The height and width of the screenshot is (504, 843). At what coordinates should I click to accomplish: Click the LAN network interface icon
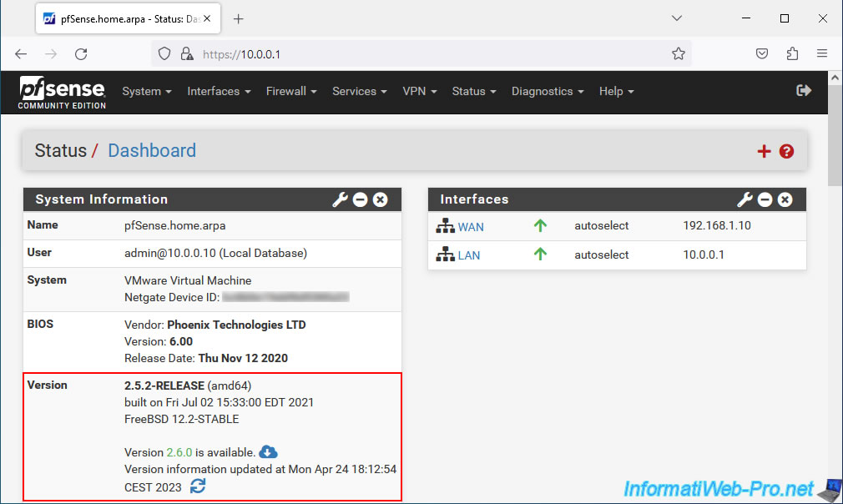(x=445, y=255)
